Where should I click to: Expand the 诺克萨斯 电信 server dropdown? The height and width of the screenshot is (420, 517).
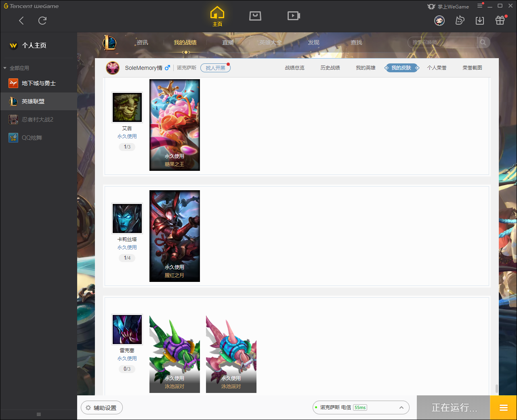click(361, 407)
